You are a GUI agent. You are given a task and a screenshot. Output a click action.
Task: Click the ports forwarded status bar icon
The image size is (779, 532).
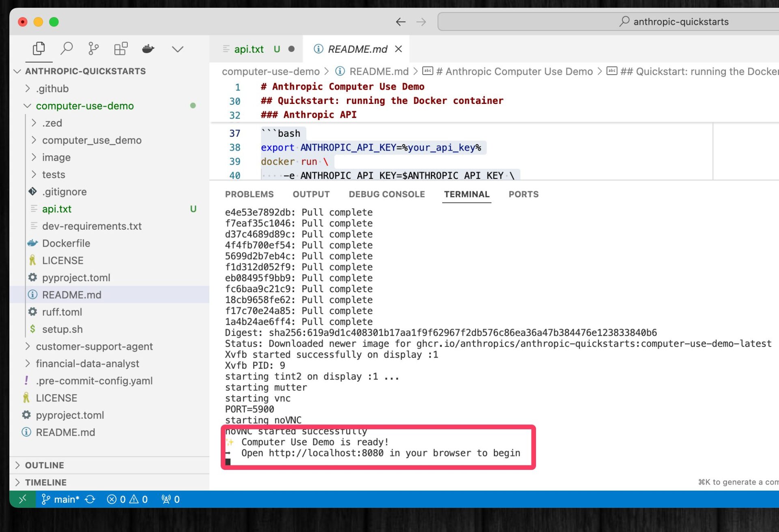(170, 499)
